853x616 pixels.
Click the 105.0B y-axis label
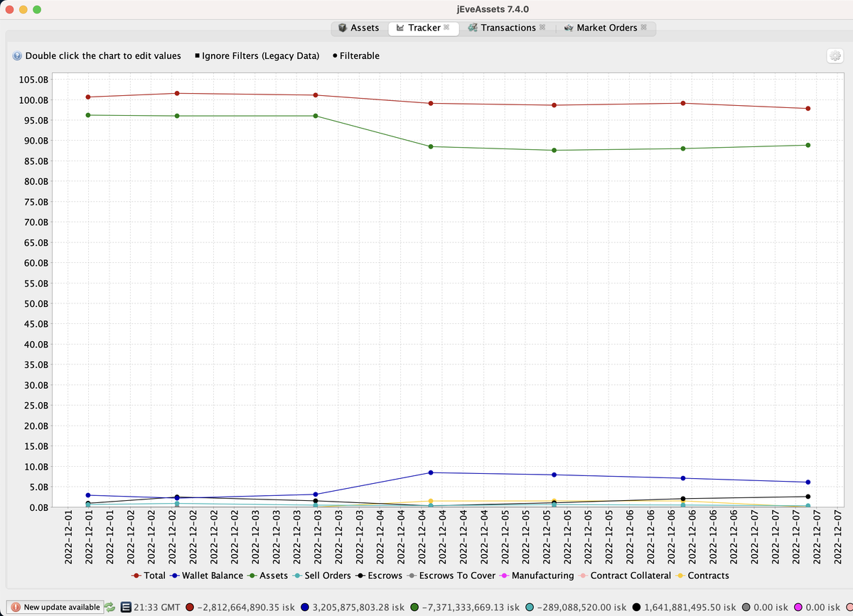34,80
